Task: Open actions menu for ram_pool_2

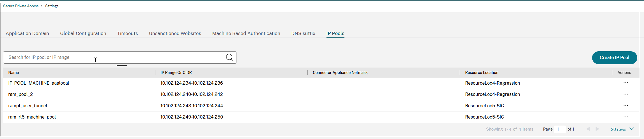Action: tap(625, 94)
